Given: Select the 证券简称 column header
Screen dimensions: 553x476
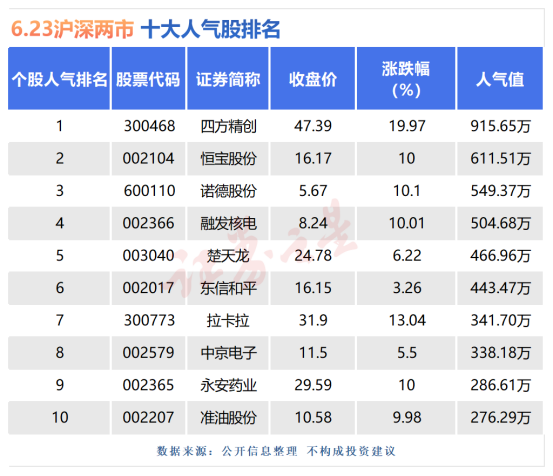Looking at the screenshot, I should (x=228, y=79).
